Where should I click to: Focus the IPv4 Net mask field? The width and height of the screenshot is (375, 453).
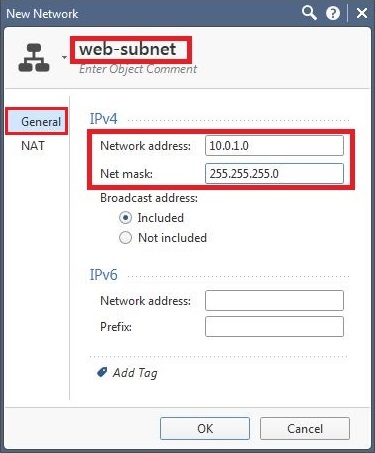tap(274, 173)
